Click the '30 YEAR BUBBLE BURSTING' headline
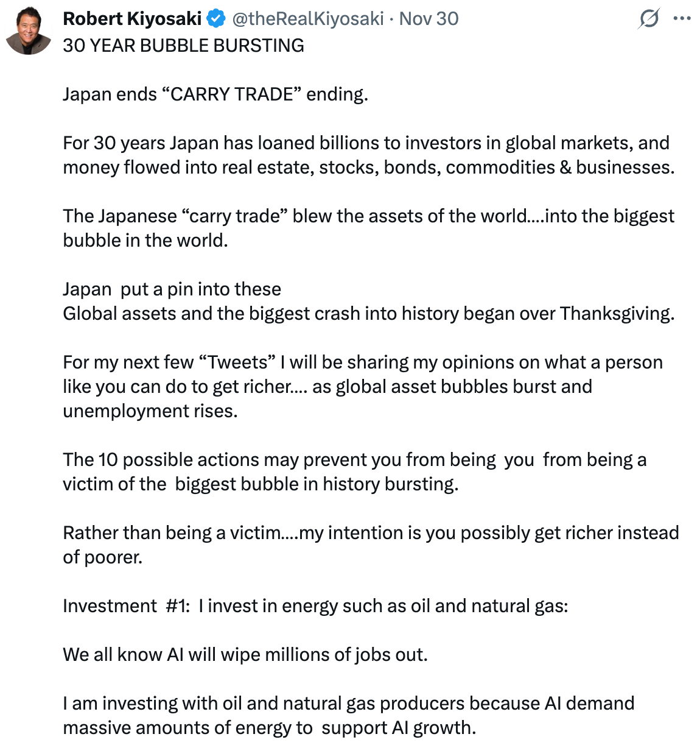Image resolution: width=700 pixels, height=748 pixels. 183,46
